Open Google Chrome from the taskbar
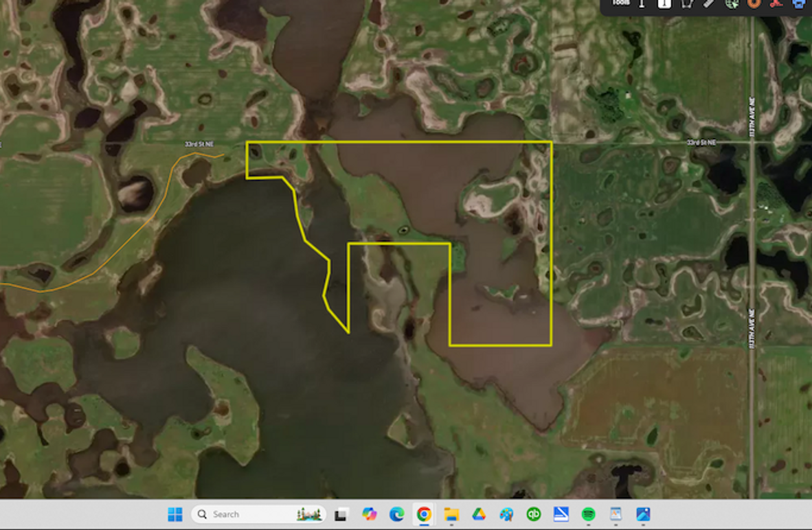 [x=424, y=514]
